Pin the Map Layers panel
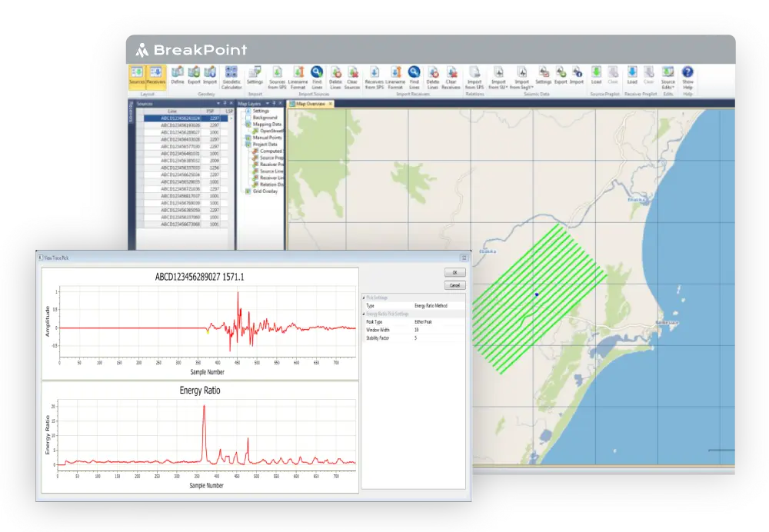769x532 pixels. tap(275, 104)
